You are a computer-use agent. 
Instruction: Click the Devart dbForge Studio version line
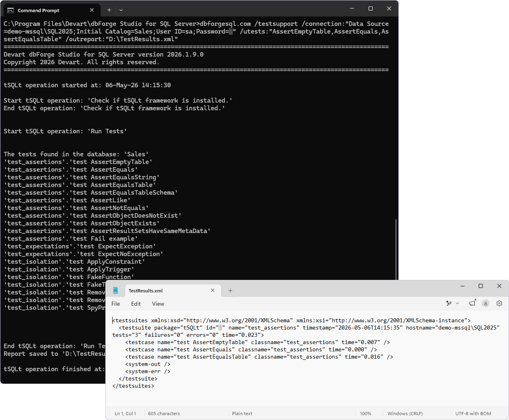(104, 55)
